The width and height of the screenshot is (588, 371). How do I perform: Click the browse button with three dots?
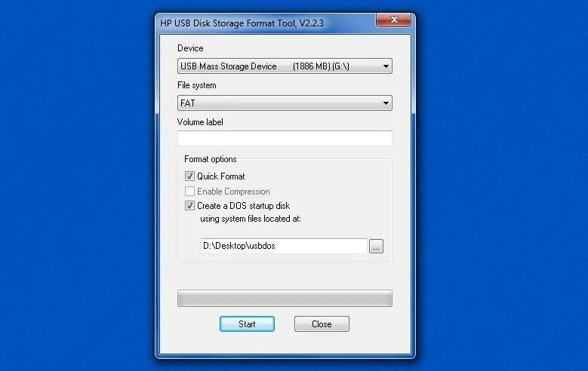(x=376, y=247)
